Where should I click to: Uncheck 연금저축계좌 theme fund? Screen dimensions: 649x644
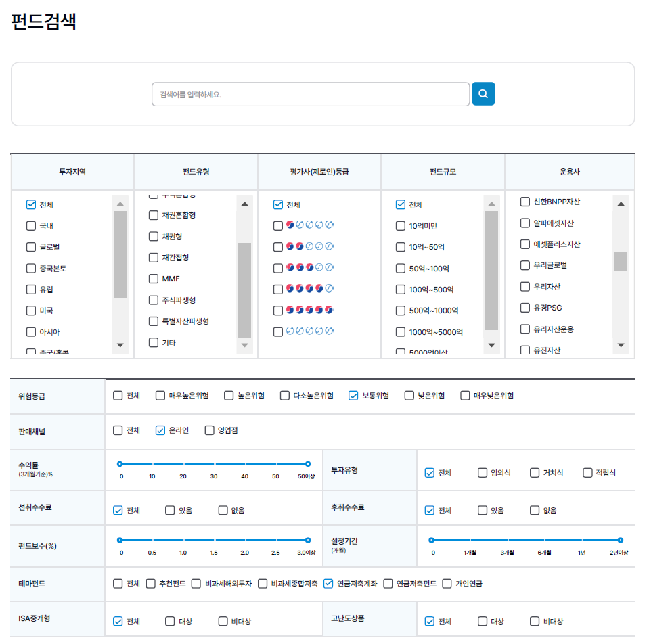(329, 584)
